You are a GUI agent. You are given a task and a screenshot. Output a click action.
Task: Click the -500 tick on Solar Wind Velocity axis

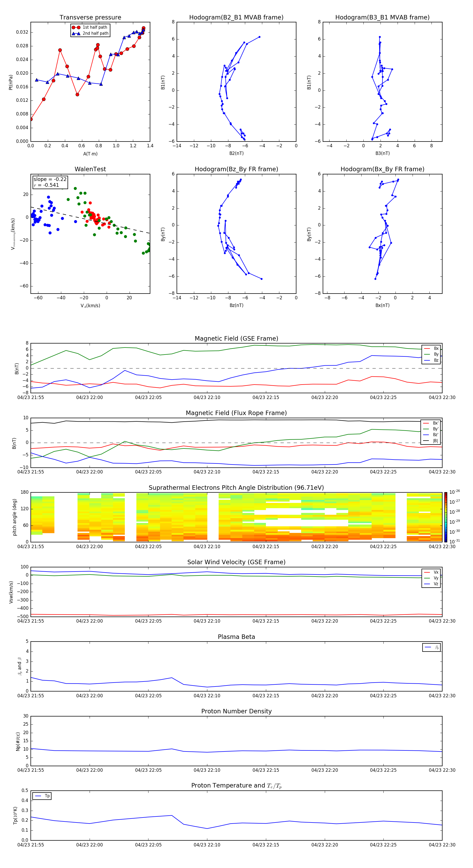[x=22, y=617]
